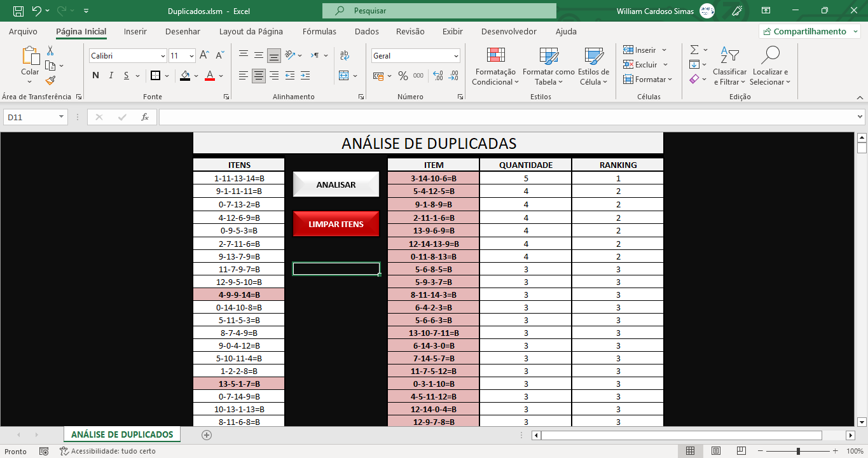Screen dimensions: 868x458
Task: Toggle italic formatting I
Action: click(x=111, y=76)
